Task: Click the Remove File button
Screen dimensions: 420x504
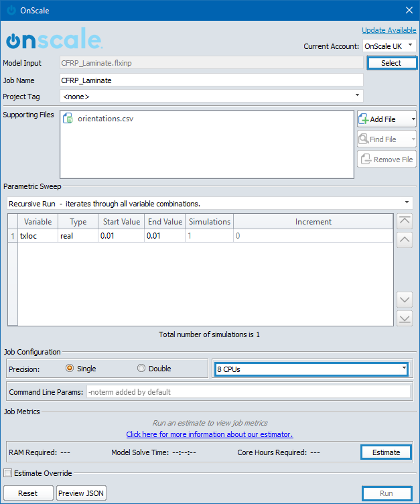Action: coord(387,159)
